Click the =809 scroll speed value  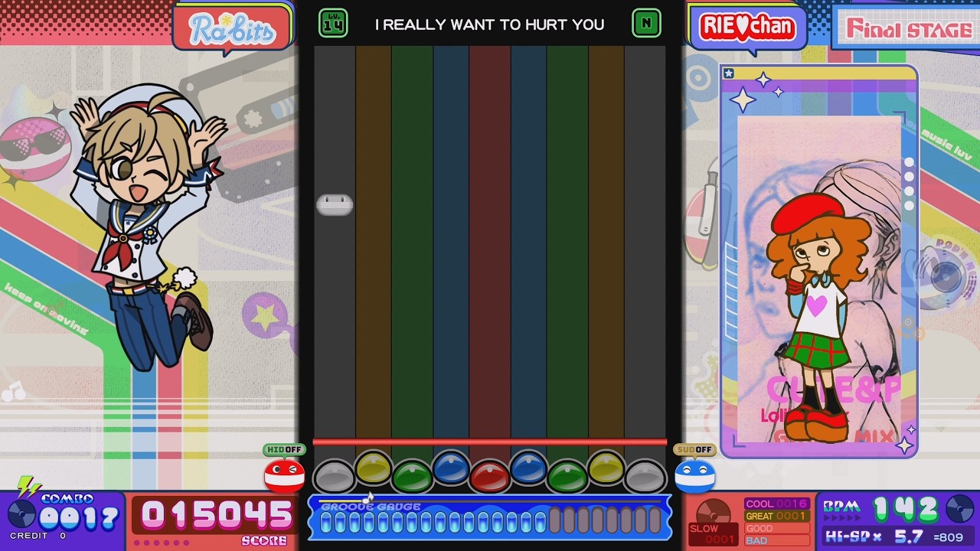click(949, 536)
